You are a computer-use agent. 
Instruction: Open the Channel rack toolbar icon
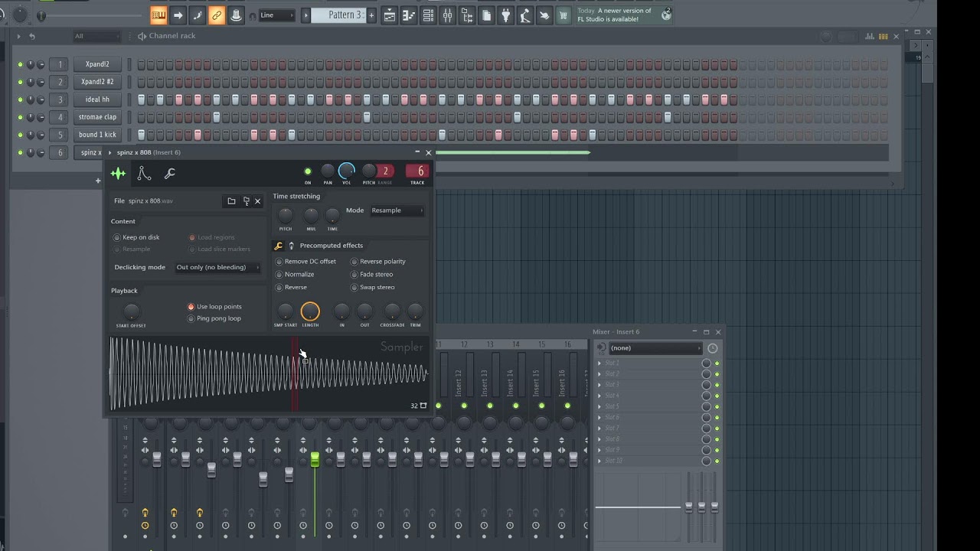(428, 15)
